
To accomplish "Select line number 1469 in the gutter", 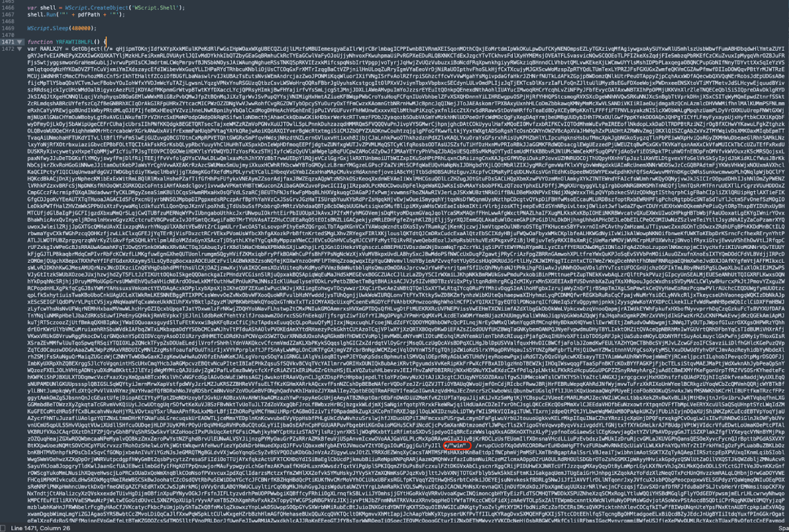I will pos(8,28).
